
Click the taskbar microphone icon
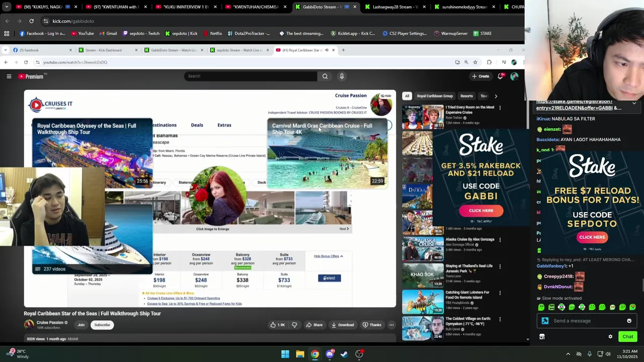[590, 354]
